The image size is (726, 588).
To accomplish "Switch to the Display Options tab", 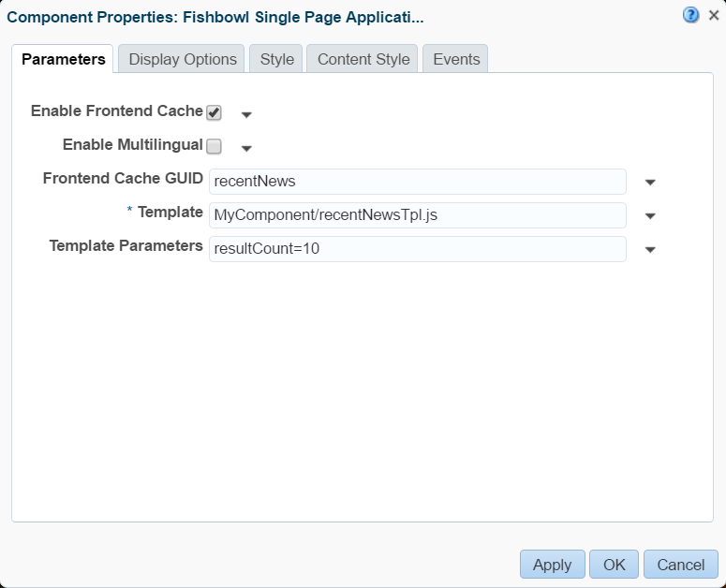I will coord(182,59).
